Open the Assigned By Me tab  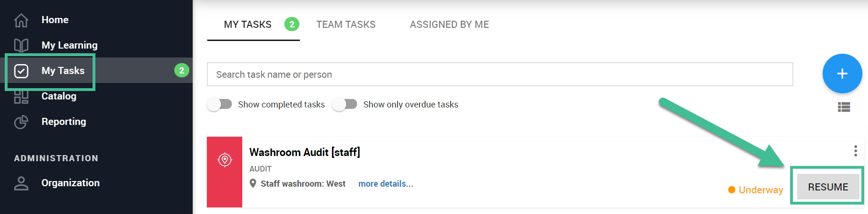(449, 25)
